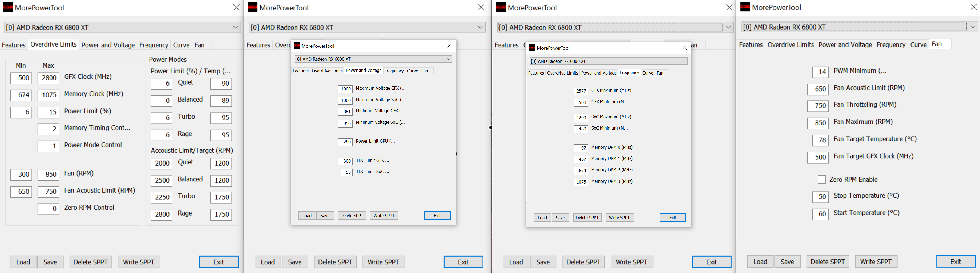Switch to the Features tab in the Overdrive Limits window
This screenshot has height=273, width=980.
(14, 45)
